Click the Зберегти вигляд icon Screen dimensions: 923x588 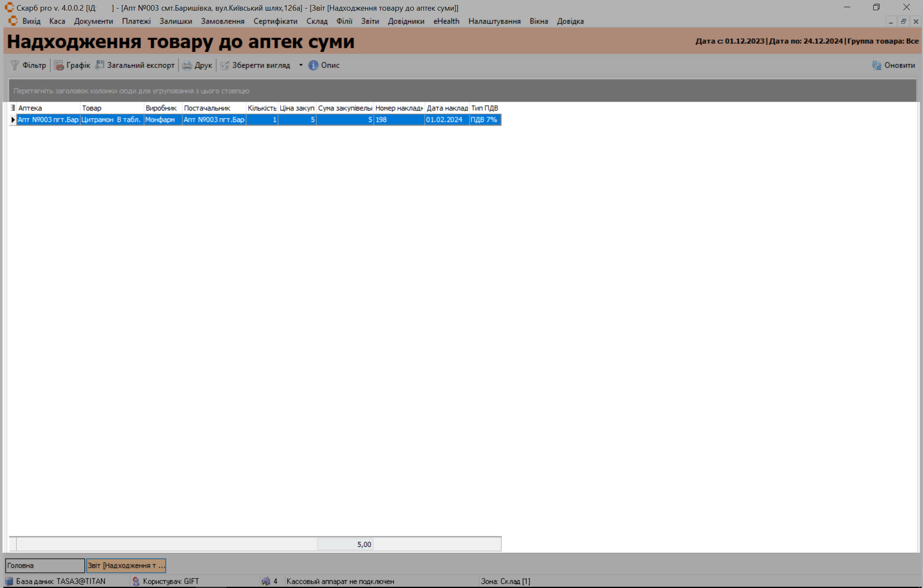click(x=225, y=65)
